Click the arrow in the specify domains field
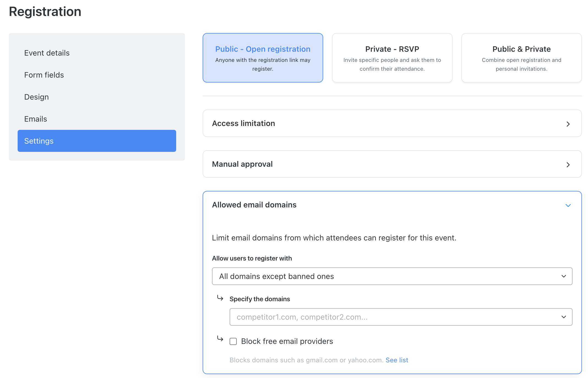 (x=563, y=317)
